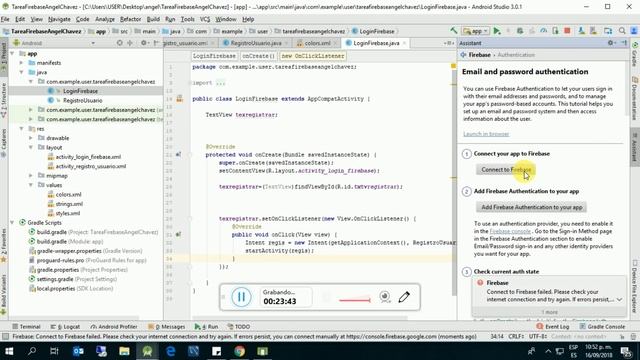640x360 pixels.
Task: Click the status bar tool-window toggle icon
Action: [5, 337]
